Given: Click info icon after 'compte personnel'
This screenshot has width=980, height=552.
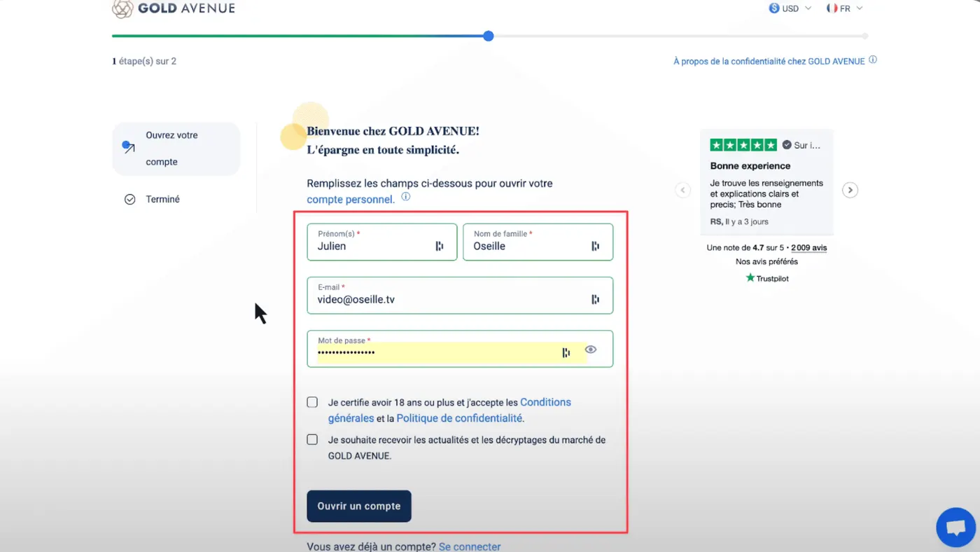Looking at the screenshot, I should (x=405, y=197).
